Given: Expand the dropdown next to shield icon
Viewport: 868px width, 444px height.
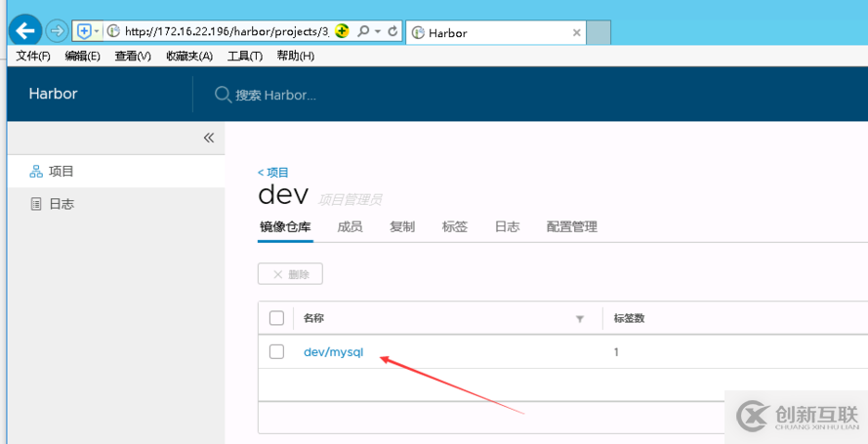Looking at the screenshot, I should tap(97, 31).
